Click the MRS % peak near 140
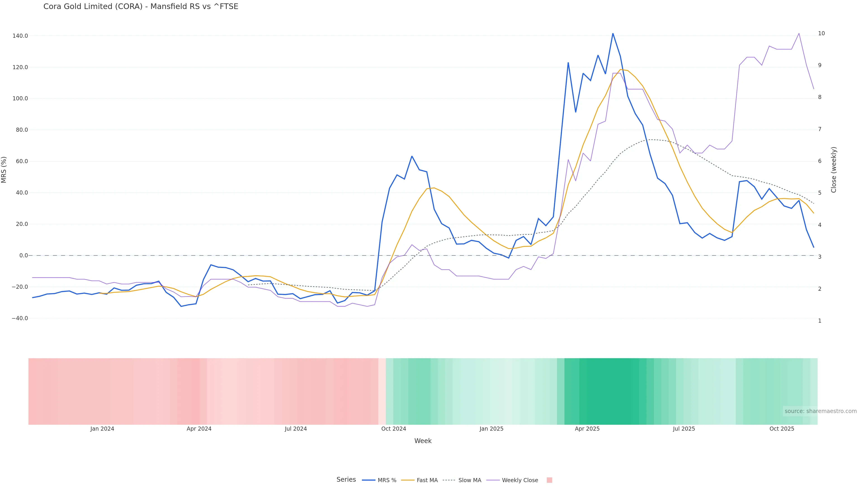 point(613,34)
